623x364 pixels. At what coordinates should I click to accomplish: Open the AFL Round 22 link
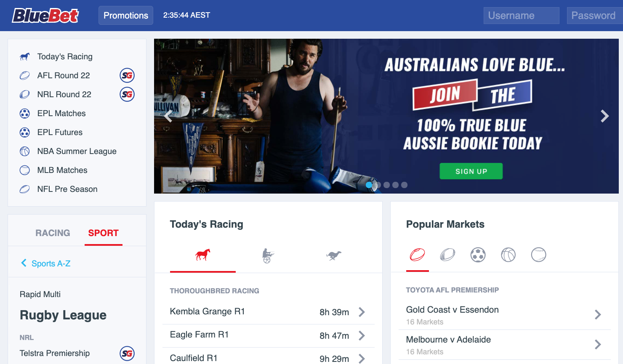click(x=64, y=75)
